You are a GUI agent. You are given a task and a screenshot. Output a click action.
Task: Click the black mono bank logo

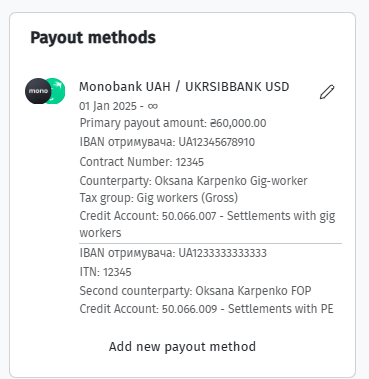(x=38, y=91)
